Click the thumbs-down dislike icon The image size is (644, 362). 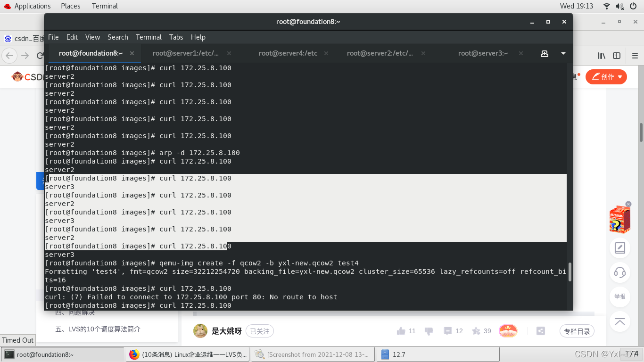pyautogui.click(x=429, y=331)
